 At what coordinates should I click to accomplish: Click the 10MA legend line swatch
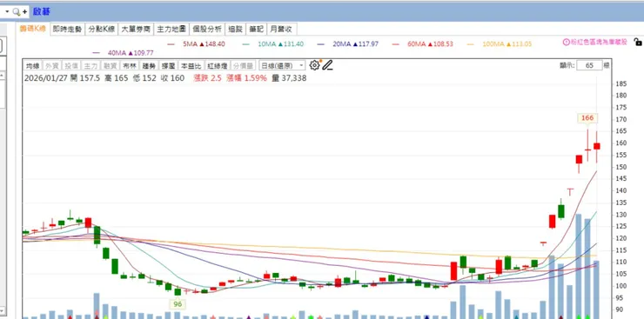pos(246,43)
